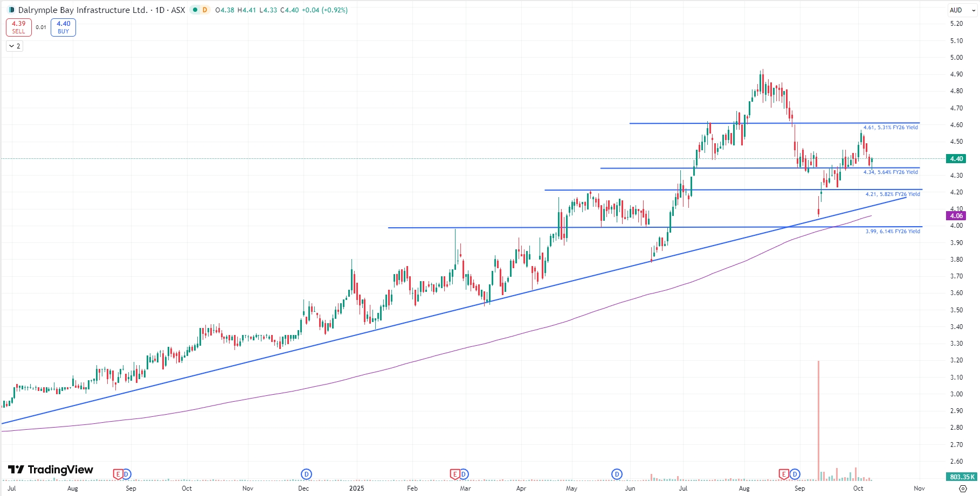The image size is (980, 496).
Task: Open chart settings gear icon
Action: (963, 488)
